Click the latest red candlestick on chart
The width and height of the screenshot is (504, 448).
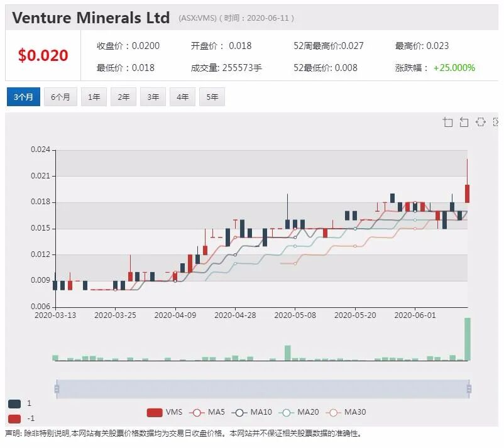click(467, 194)
